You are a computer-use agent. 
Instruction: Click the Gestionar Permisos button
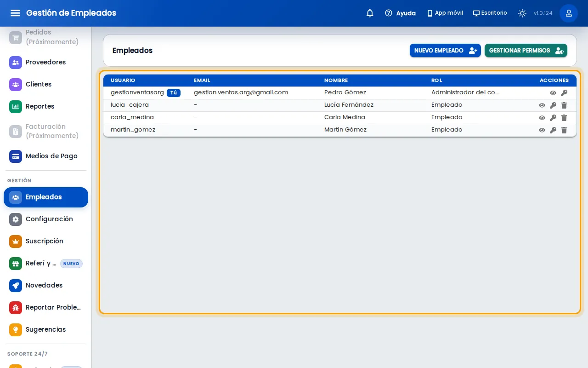(526, 51)
